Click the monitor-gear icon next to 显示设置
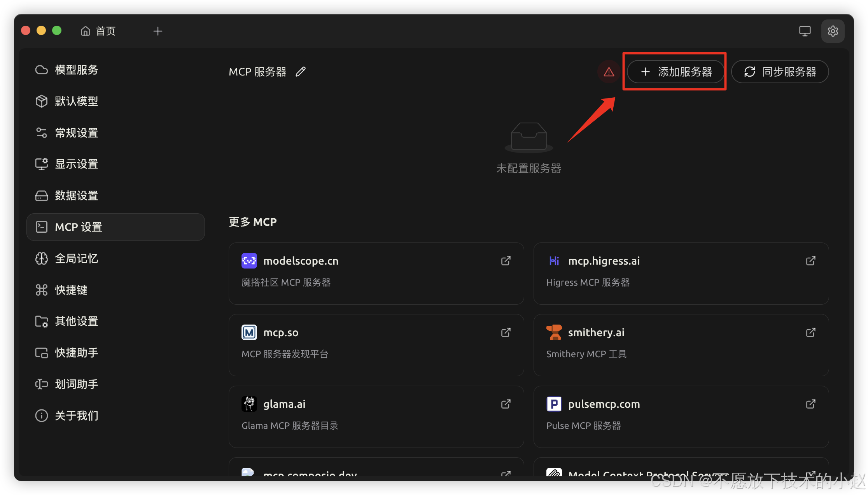This screenshot has width=868, height=495. pyautogui.click(x=42, y=164)
